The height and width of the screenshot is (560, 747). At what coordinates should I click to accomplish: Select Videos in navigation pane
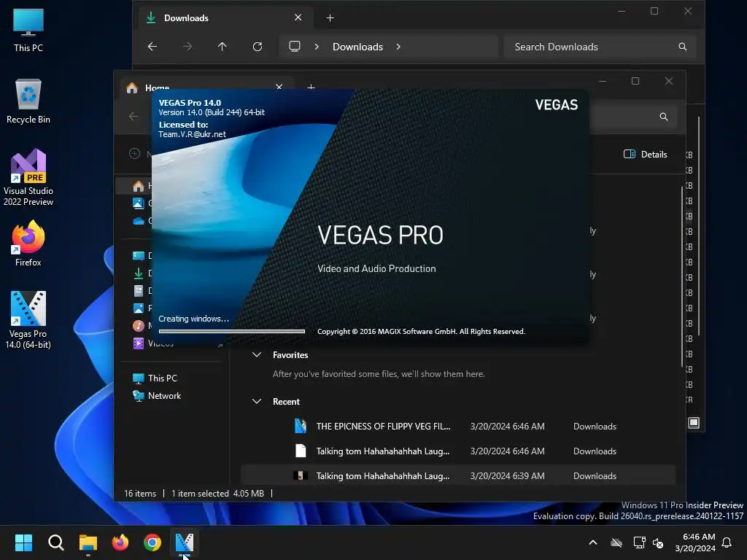coord(152,343)
